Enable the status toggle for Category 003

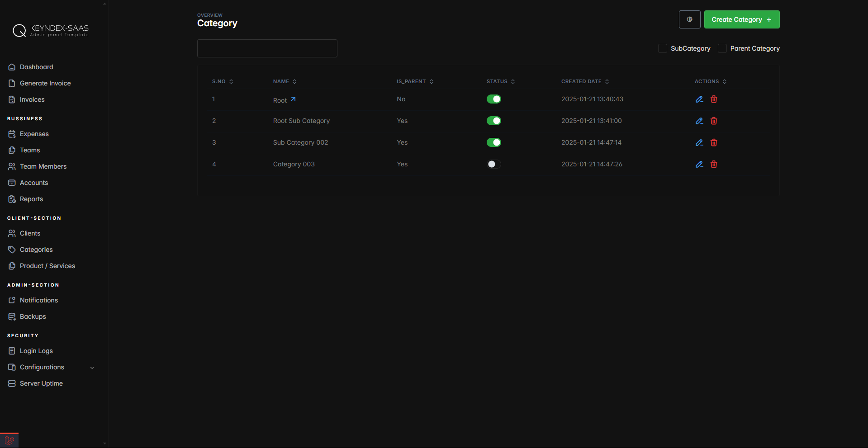(x=493, y=165)
